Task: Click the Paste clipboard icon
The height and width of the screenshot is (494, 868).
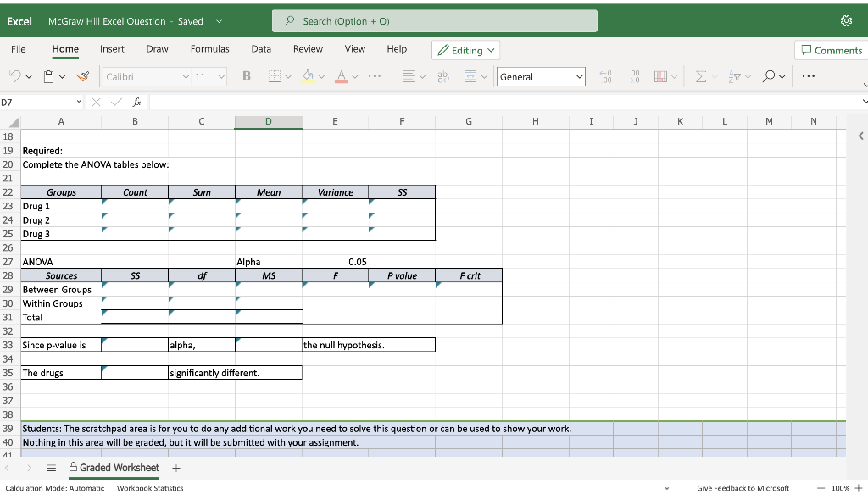Action: pyautogui.click(x=47, y=76)
